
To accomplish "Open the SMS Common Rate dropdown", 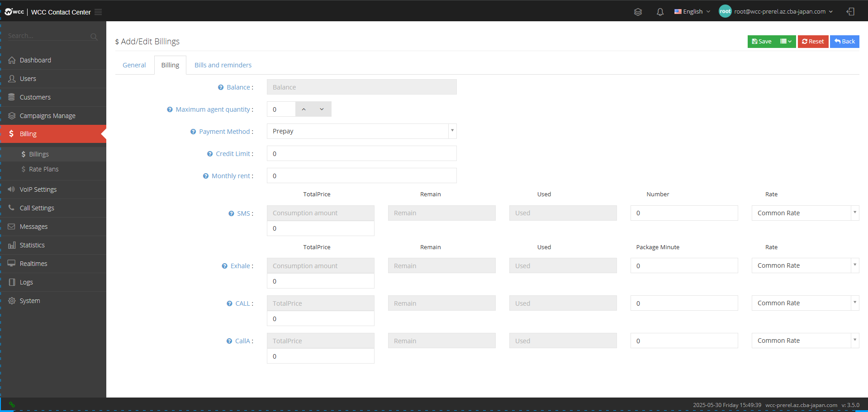I will 805,213.
